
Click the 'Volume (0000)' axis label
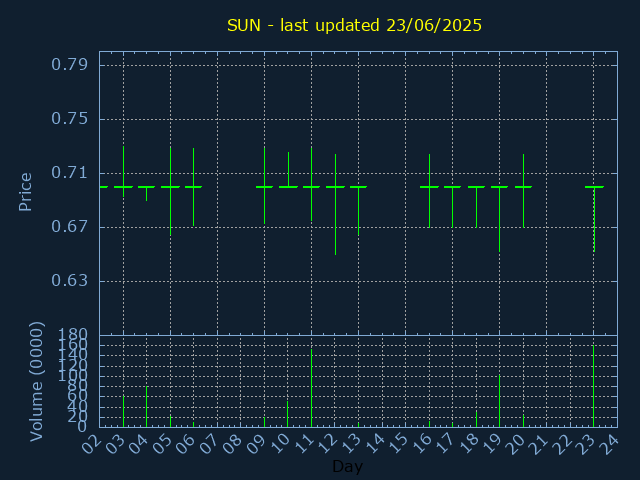36,382
